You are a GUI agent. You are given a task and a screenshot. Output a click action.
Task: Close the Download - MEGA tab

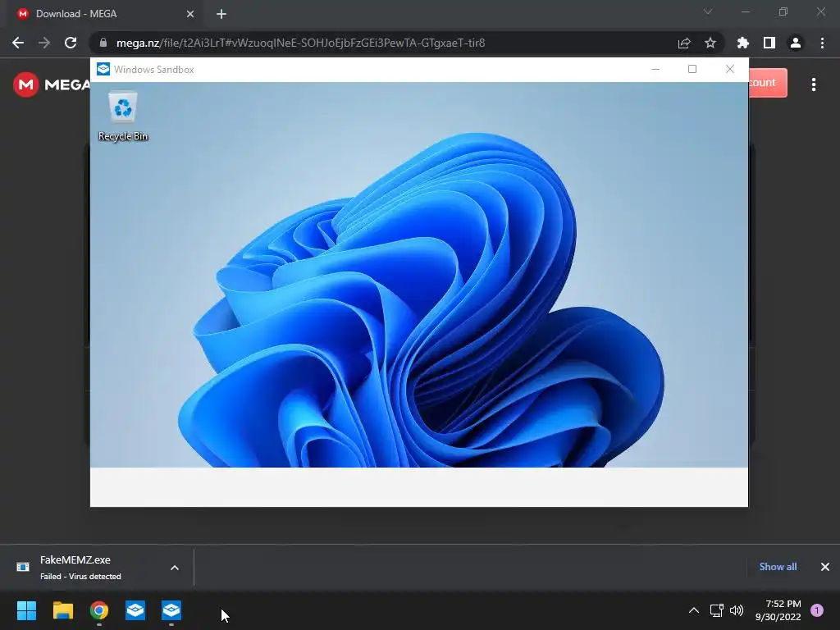190,14
